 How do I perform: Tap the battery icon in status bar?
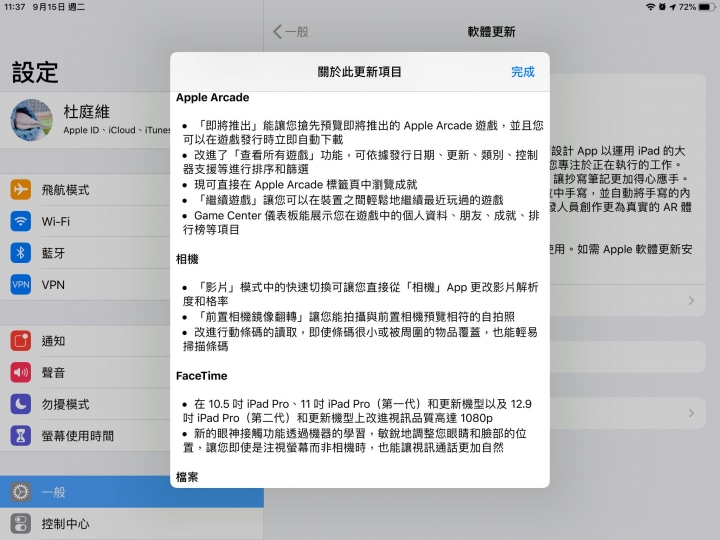point(707,7)
